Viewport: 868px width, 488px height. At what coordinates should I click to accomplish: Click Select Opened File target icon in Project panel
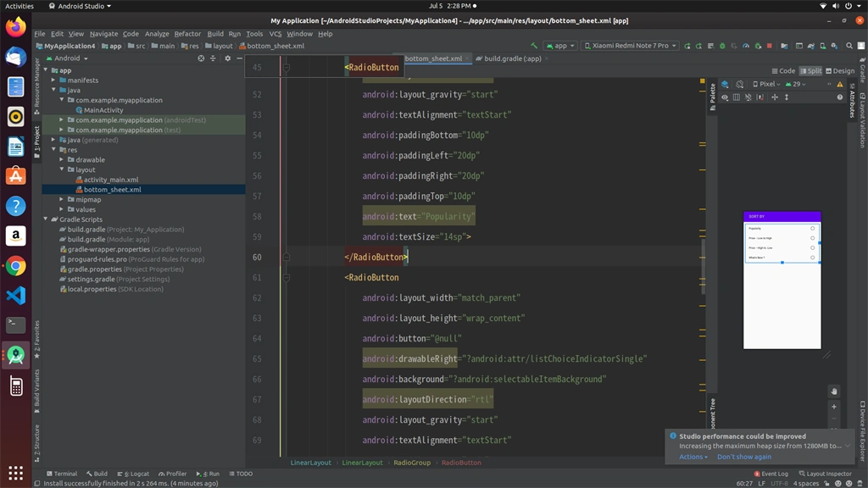click(201, 58)
